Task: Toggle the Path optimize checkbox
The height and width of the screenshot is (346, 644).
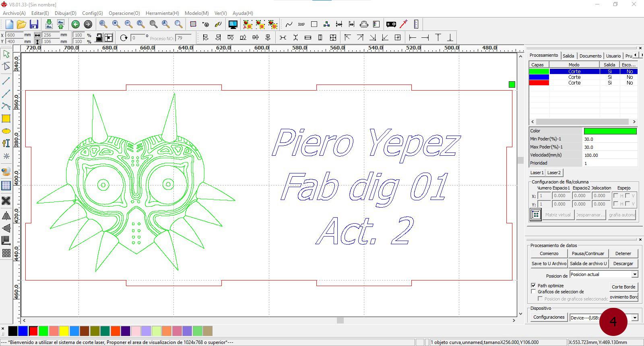Action: (533, 285)
